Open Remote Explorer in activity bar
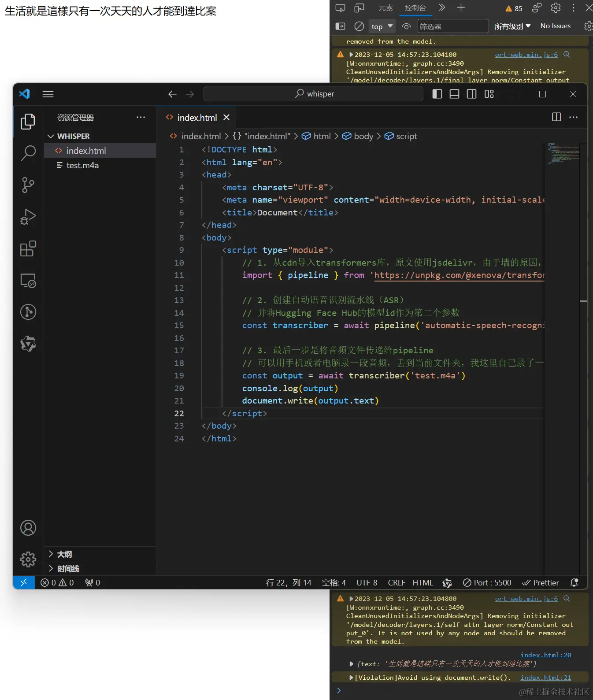The height and width of the screenshot is (700, 593). click(x=28, y=280)
